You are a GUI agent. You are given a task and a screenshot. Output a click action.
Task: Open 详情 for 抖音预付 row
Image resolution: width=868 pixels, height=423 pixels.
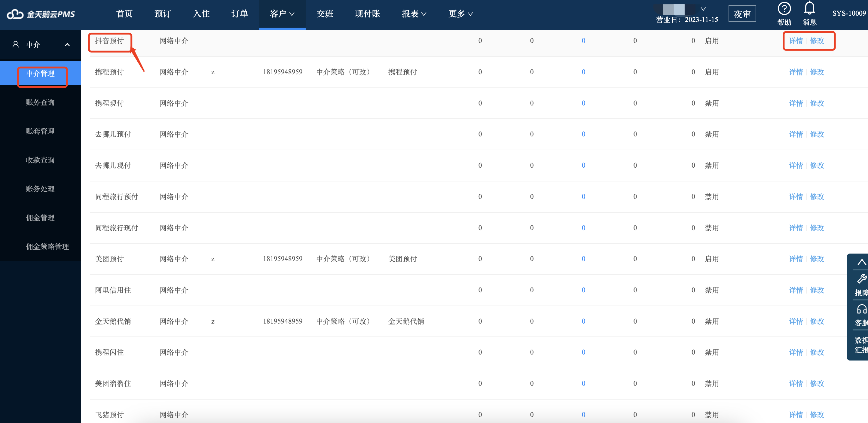(796, 41)
